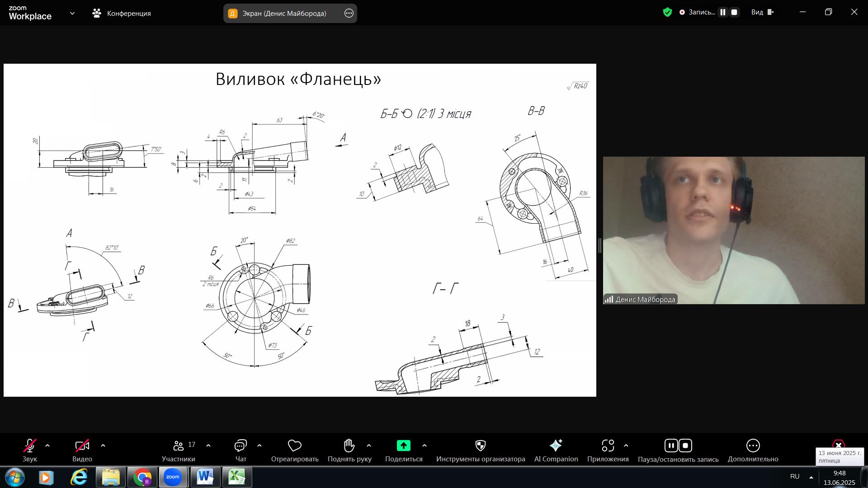Click the encryption shield icon at top

coord(667,12)
